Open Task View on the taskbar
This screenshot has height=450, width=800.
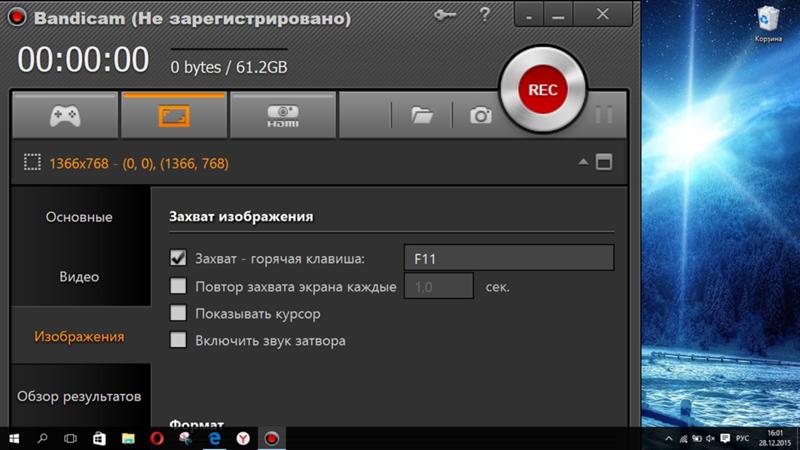click(70, 439)
